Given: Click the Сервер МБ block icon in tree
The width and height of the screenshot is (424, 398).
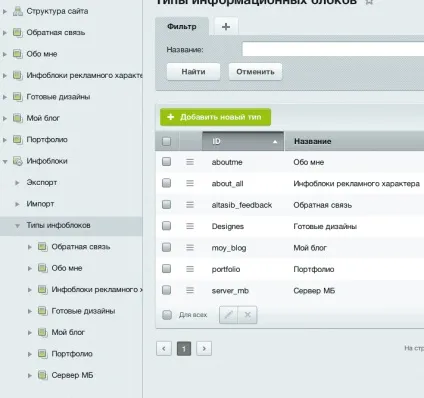Looking at the screenshot, I should [42, 375].
